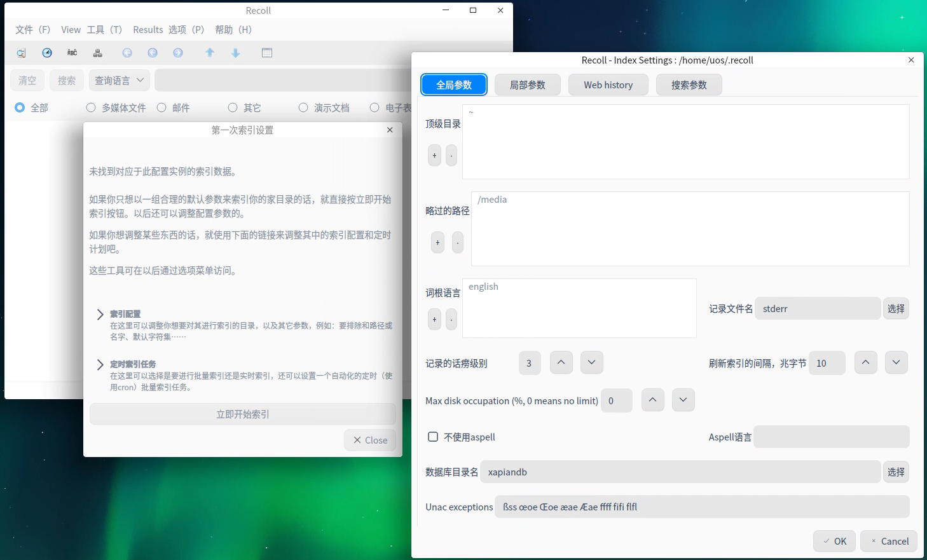Viewport: 927px width, 560px height.
Task: Click 选择 next to 记录文件名
Action: 896,308
